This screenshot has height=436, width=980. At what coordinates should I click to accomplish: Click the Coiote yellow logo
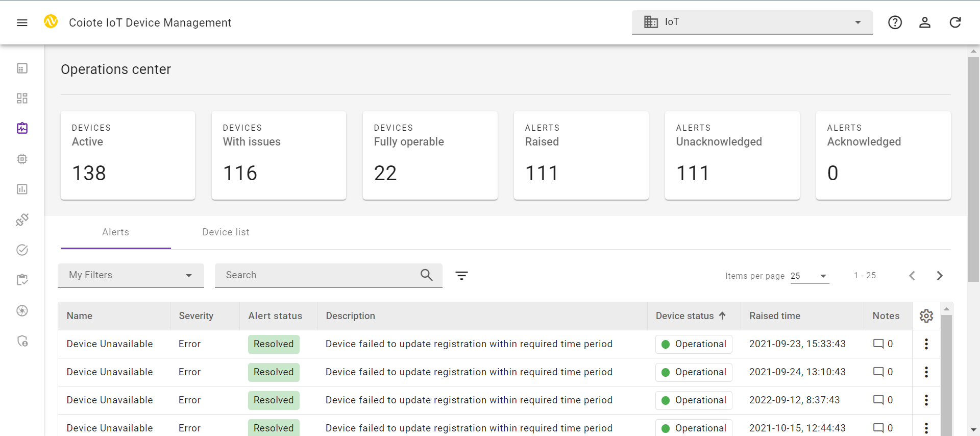[51, 21]
